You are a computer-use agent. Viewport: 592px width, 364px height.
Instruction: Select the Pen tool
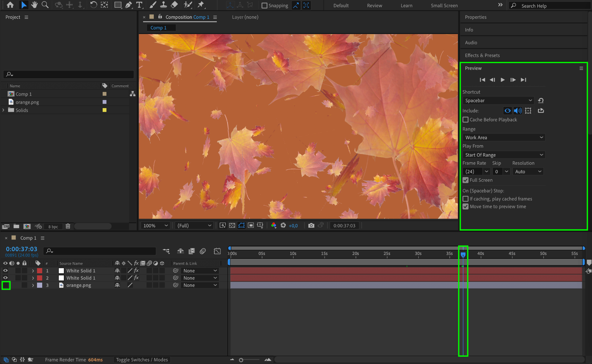click(x=129, y=5)
